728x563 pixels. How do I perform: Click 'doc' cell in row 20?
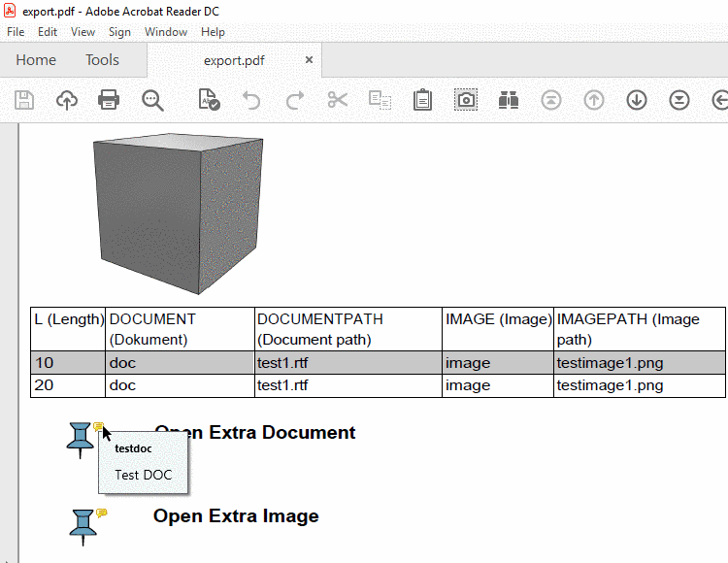click(x=181, y=385)
